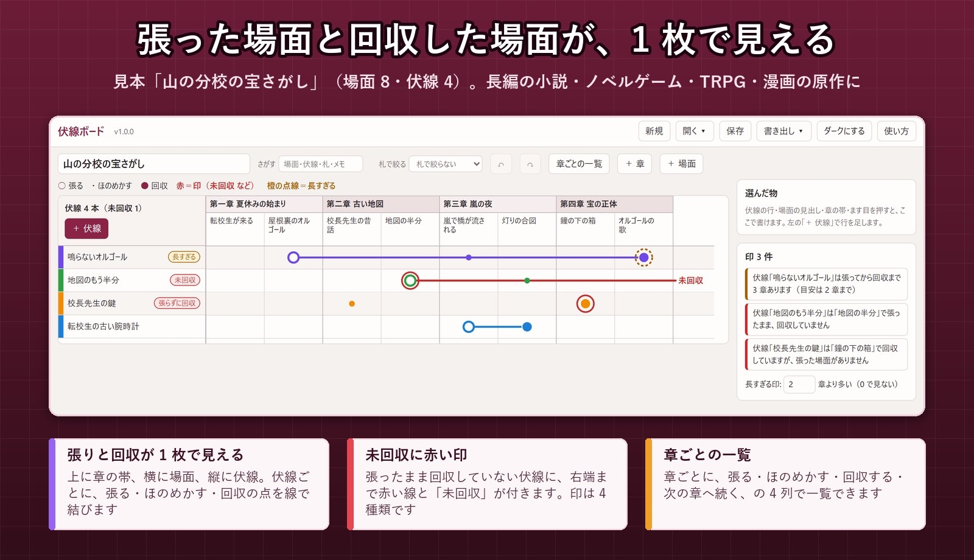The image size is (974, 560).
Task: Select the 転校生が来る scene header
Action: 235,229
